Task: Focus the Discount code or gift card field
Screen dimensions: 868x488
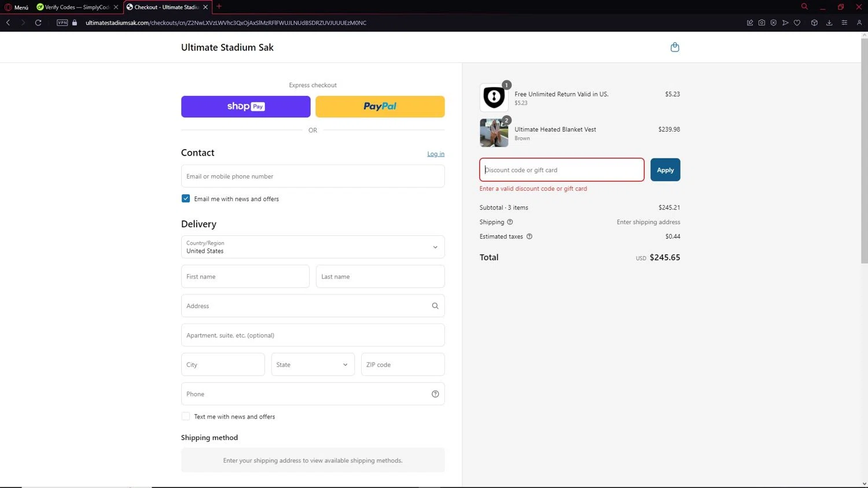Action: [562, 170]
